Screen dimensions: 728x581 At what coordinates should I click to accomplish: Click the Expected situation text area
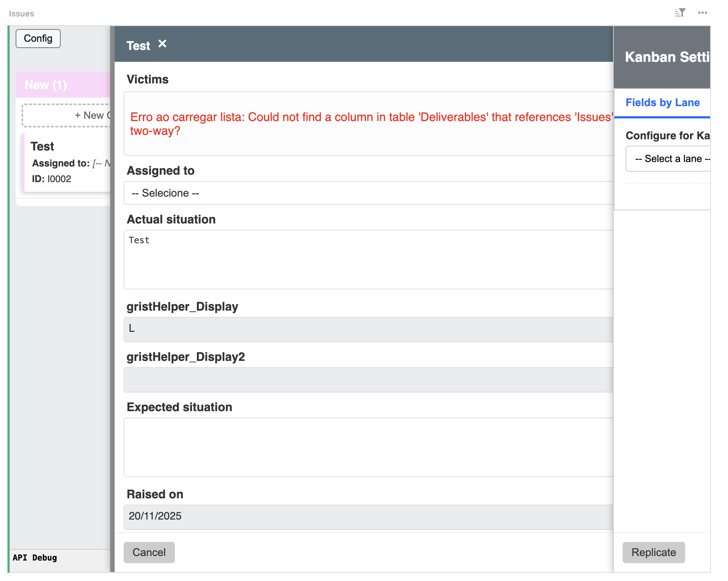point(368,447)
